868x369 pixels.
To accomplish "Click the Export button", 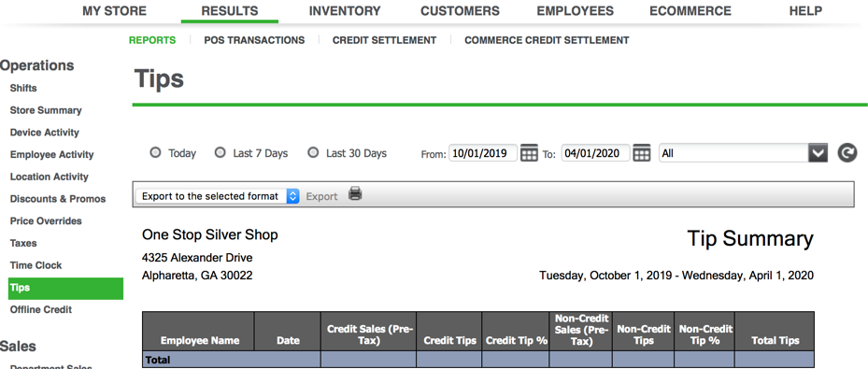I will point(321,196).
